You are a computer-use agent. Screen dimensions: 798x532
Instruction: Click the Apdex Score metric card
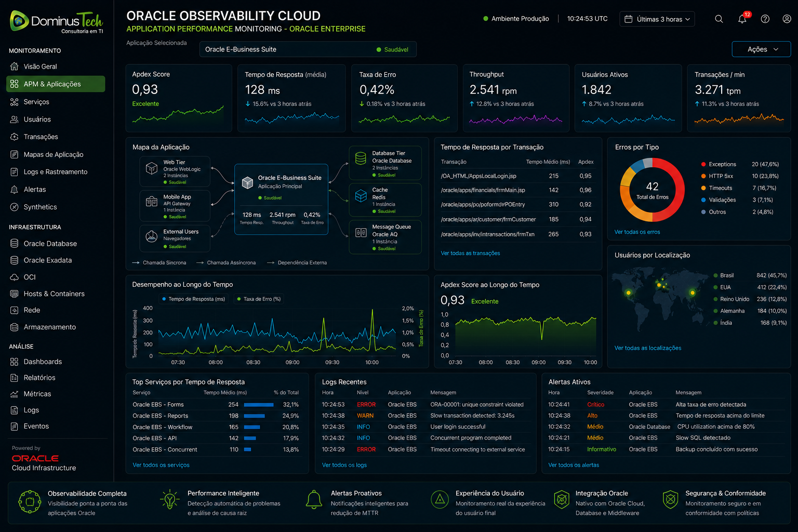[179, 98]
